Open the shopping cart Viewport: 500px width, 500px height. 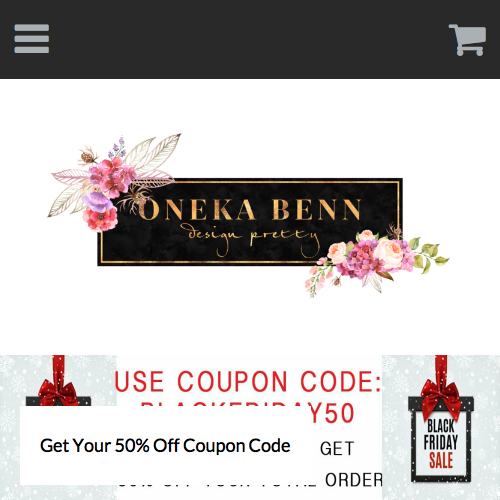tap(467, 40)
